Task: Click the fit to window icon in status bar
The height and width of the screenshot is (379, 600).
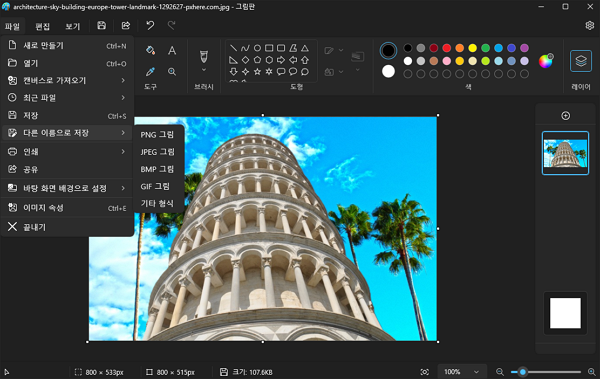Action: tap(424, 372)
